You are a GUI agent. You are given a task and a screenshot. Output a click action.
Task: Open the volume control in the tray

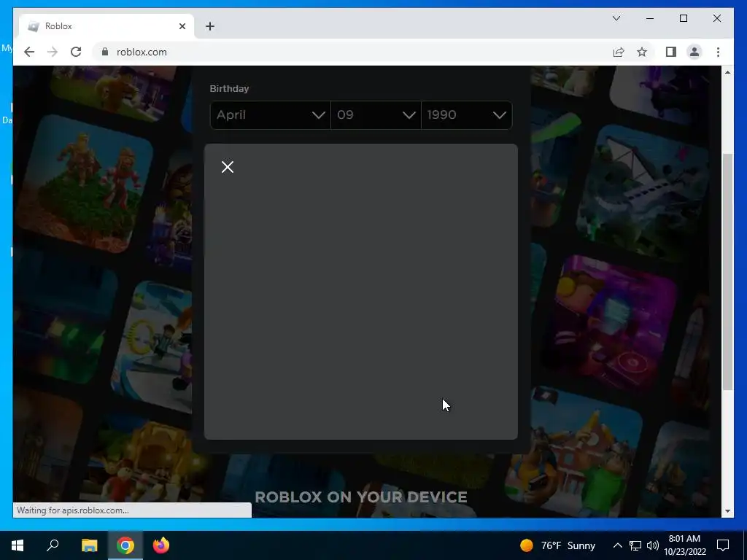click(653, 545)
